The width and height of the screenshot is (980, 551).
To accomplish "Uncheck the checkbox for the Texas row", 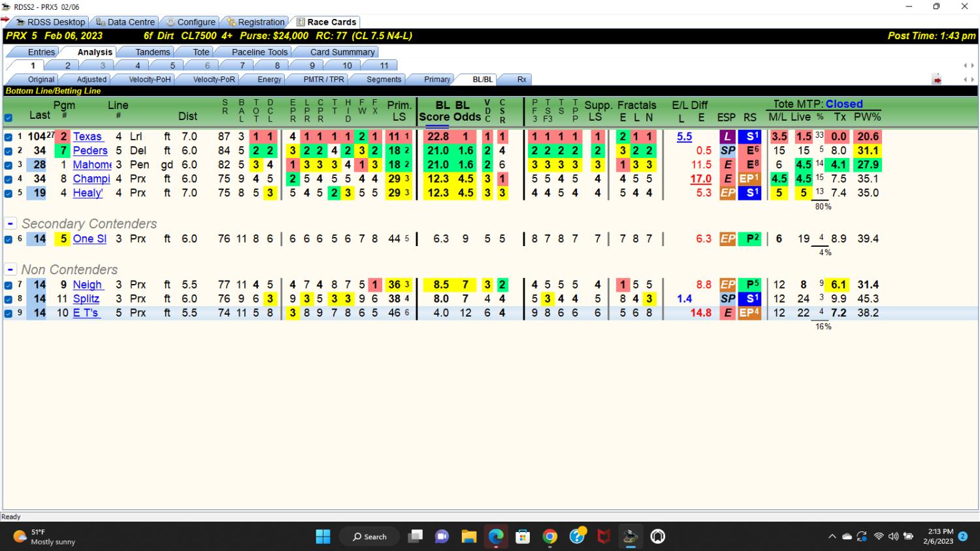I will click(8, 137).
